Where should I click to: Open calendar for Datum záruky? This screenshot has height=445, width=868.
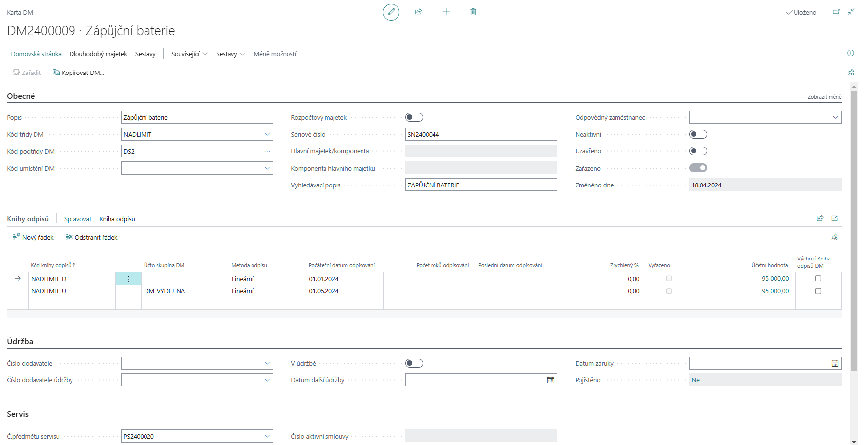click(834, 364)
